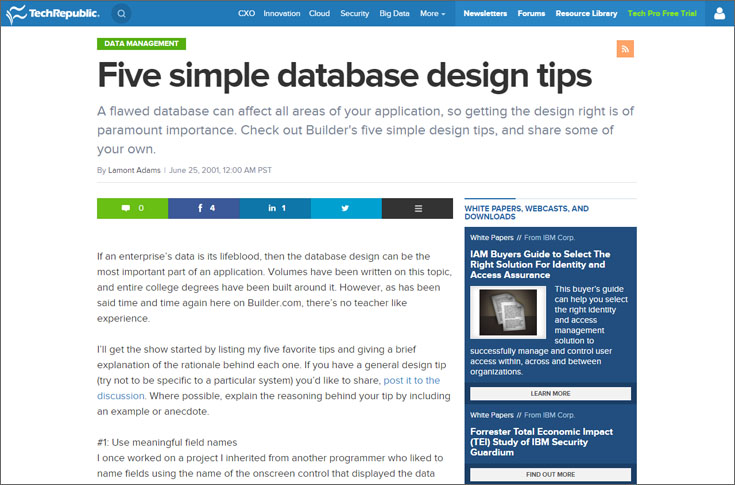The height and width of the screenshot is (485, 735).
Task: Click the Data Management category tag
Action: click(142, 44)
